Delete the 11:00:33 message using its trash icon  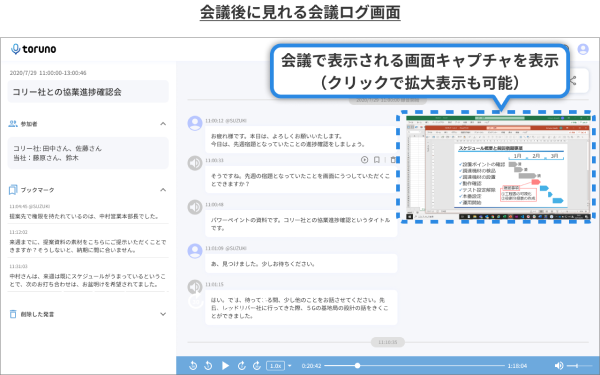(x=393, y=160)
